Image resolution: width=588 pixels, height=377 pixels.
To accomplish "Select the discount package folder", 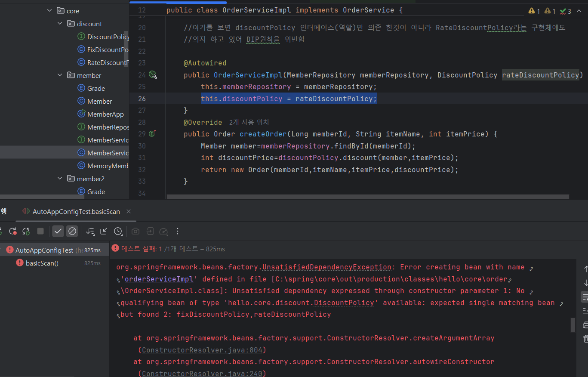I will [85, 24].
